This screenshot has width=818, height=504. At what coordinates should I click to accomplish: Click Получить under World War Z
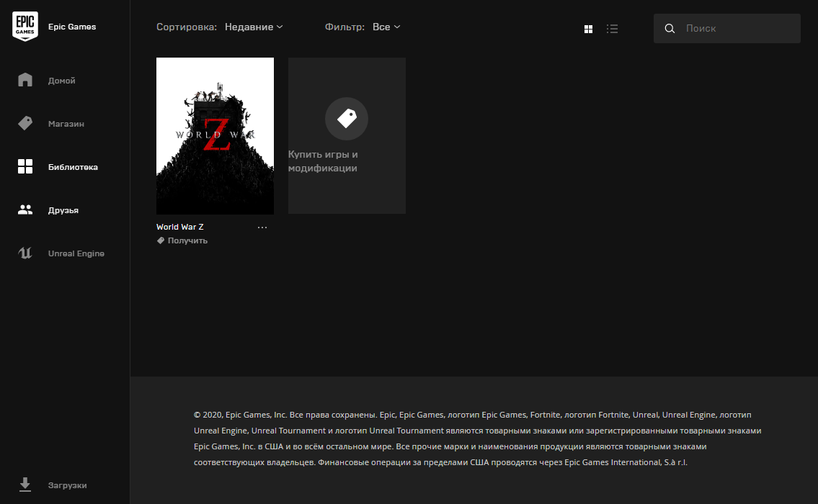tap(188, 240)
